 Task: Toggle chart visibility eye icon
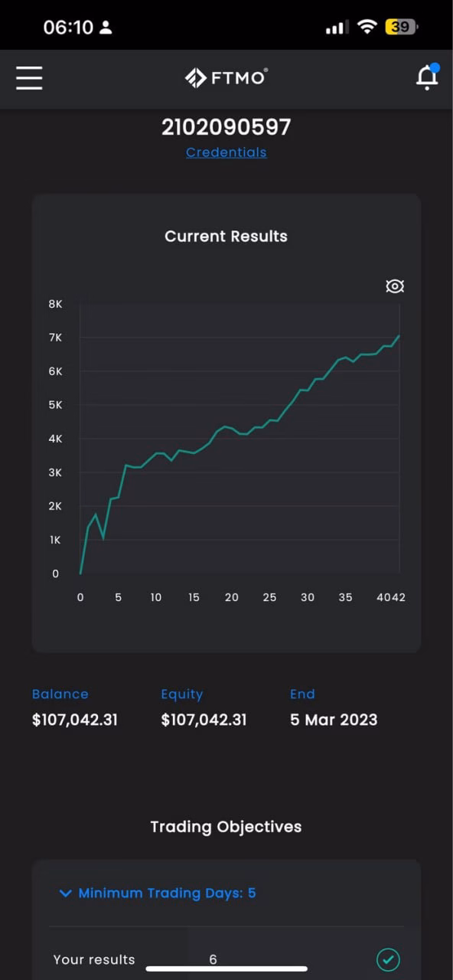(x=395, y=286)
